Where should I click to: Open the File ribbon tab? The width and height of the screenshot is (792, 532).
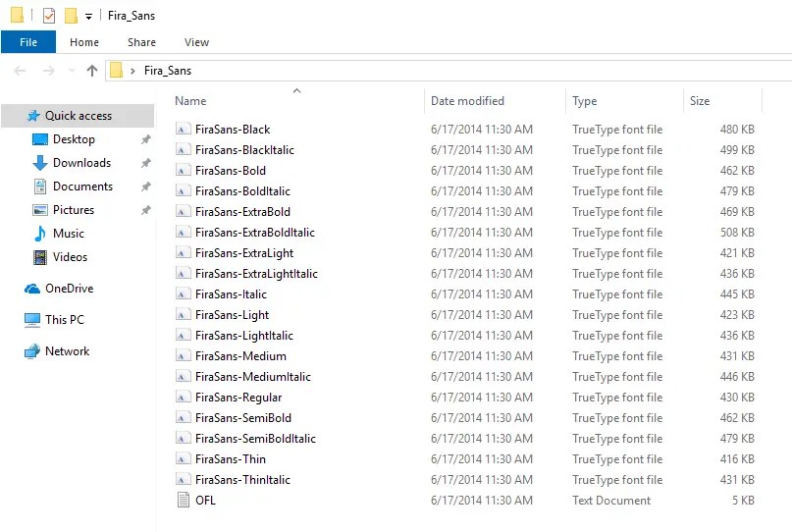click(x=28, y=42)
